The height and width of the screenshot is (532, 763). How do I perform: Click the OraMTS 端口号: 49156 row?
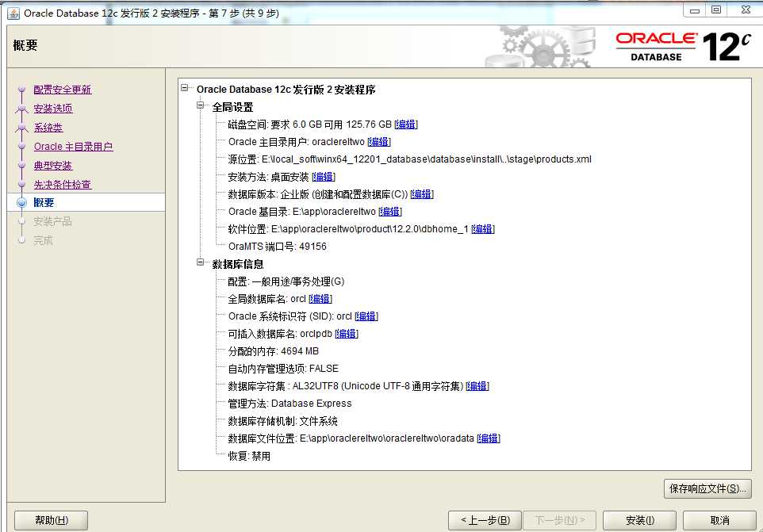pos(278,247)
